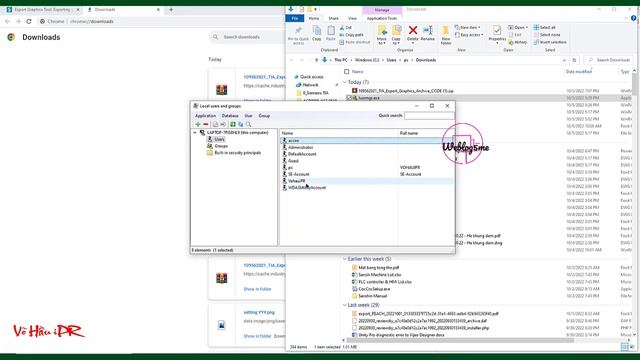
Task: Open the New item dropdown in Explorer
Action: coord(467,27)
